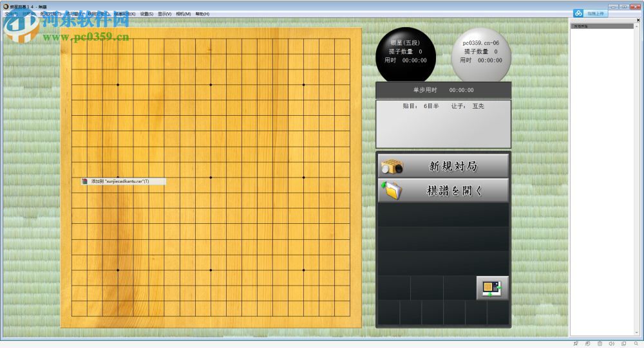This screenshot has width=644, height=348.
Task: Click the folder icon on 棋譜を開く
Action: click(392, 190)
